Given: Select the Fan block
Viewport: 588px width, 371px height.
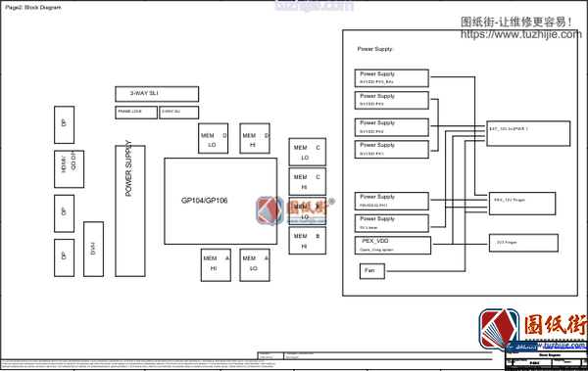Looking at the screenshot, I should tap(372, 271).
